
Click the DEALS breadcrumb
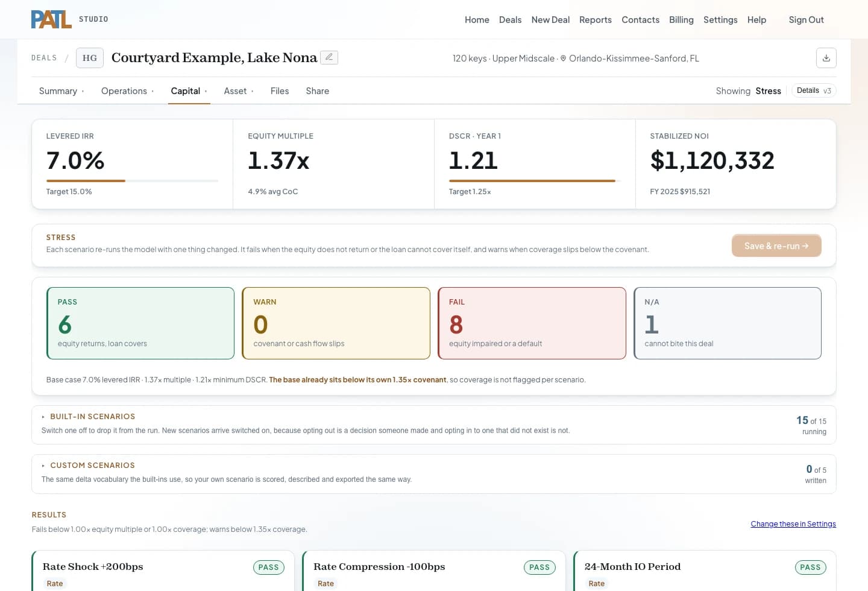pyautogui.click(x=44, y=58)
